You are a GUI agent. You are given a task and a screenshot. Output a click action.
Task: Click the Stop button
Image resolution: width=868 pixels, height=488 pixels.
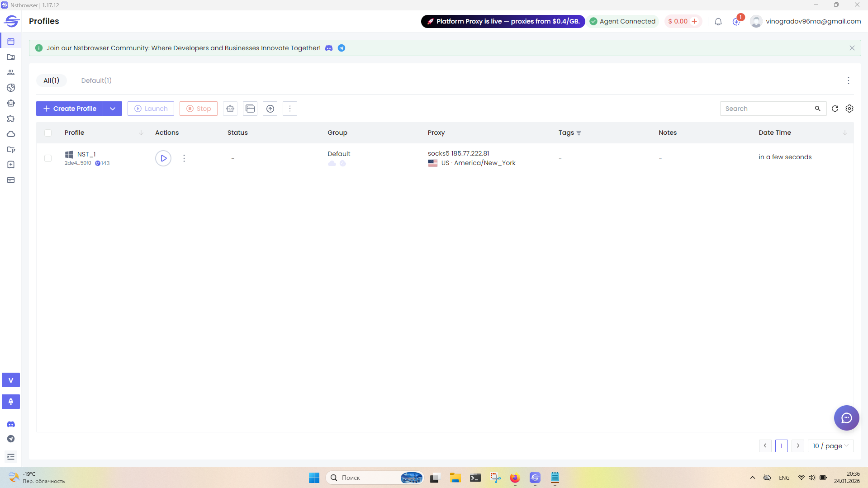[x=199, y=109]
